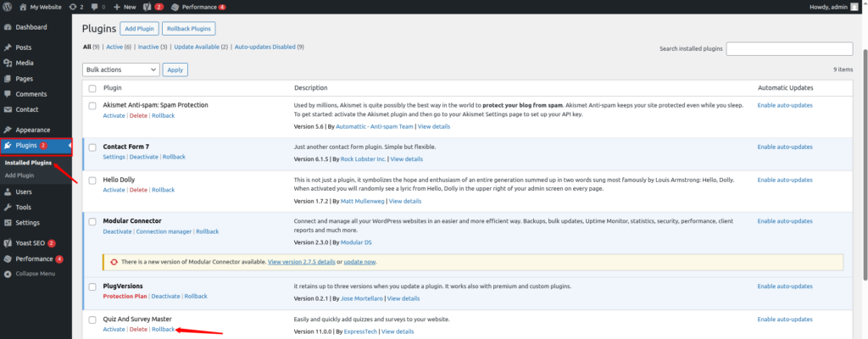
Task: Rollback the Quiz And Survey Master plugin
Action: [x=164, y=329]
